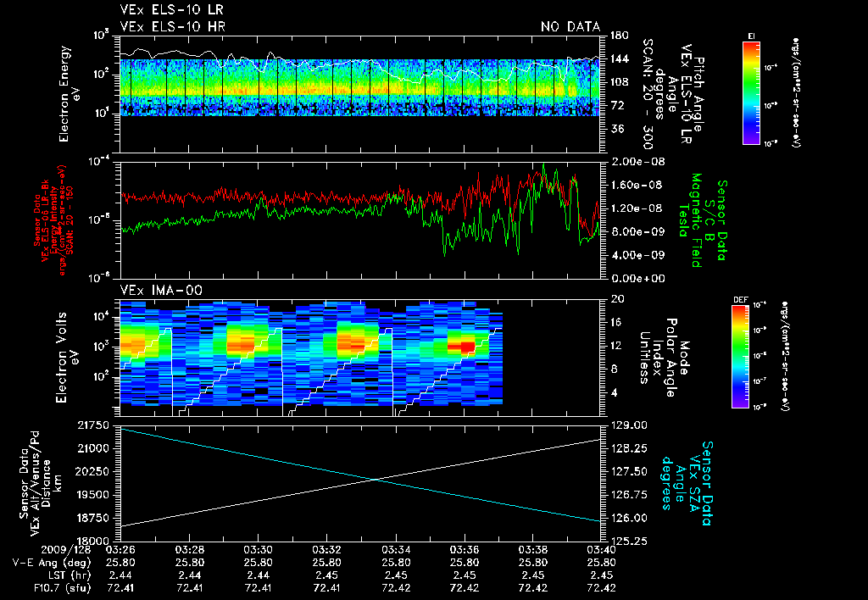Click the magnetic field tick '2.00e-08'
Viewport: 868px width, 600px height.
tap(637, 162)
